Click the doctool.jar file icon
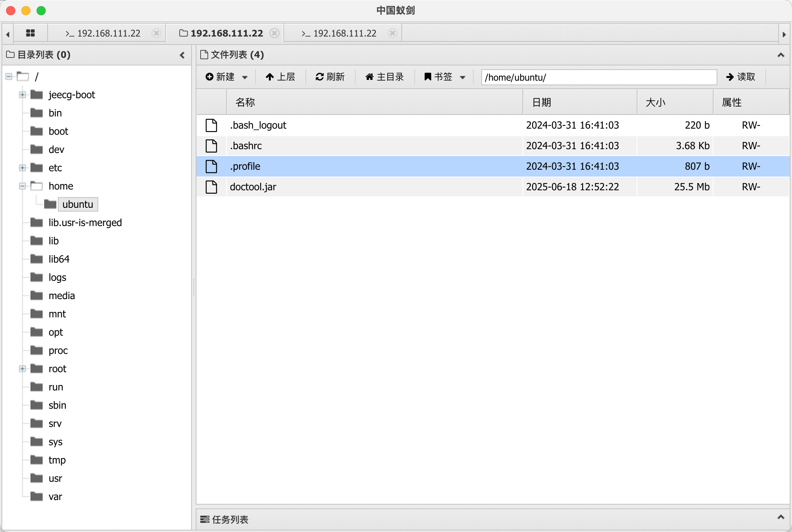 tap(211, 187)
